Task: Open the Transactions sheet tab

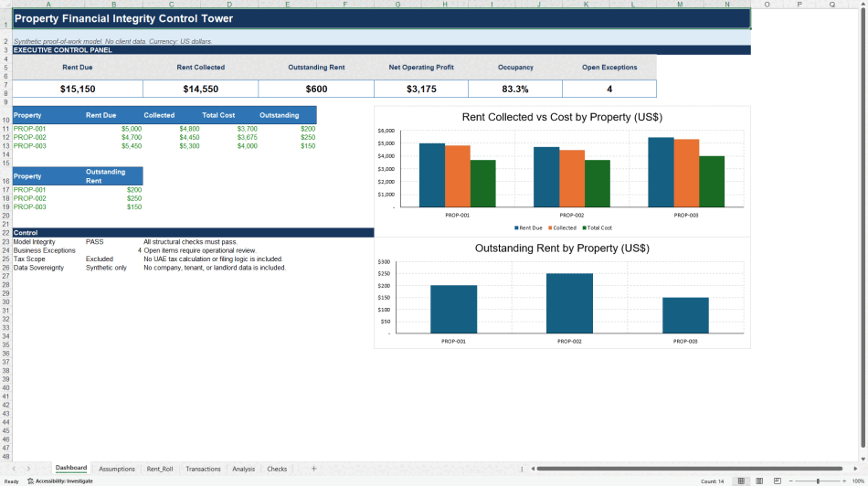Action: click(x=203, y=469)
